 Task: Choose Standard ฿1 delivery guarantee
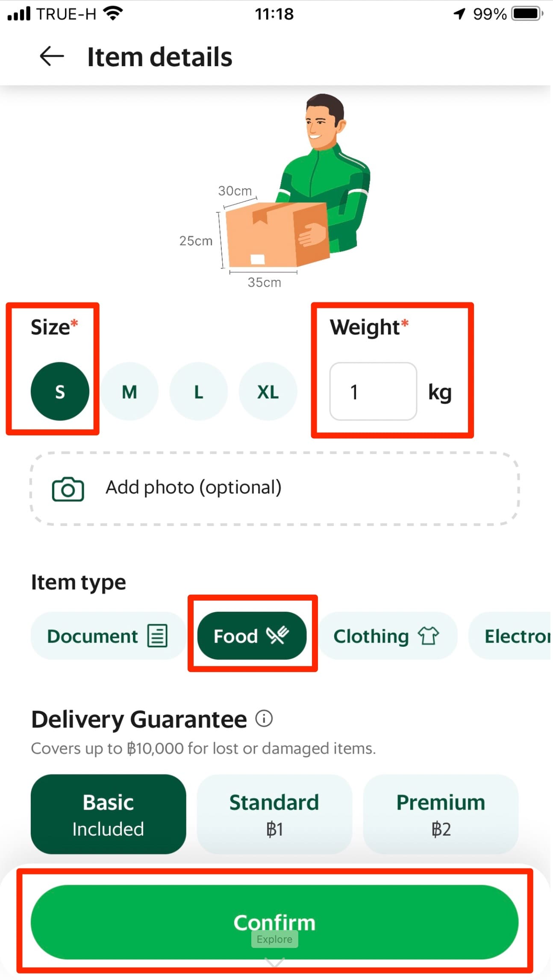274,814
